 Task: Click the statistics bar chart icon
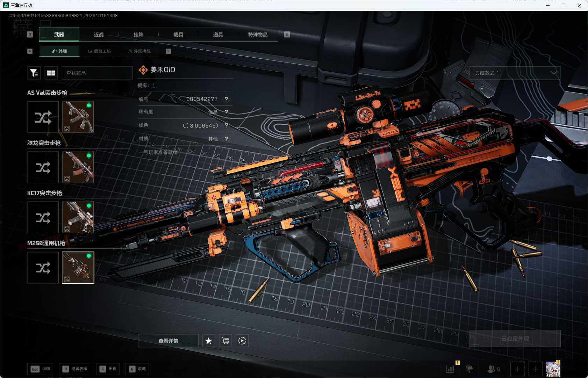click(450, 369)
